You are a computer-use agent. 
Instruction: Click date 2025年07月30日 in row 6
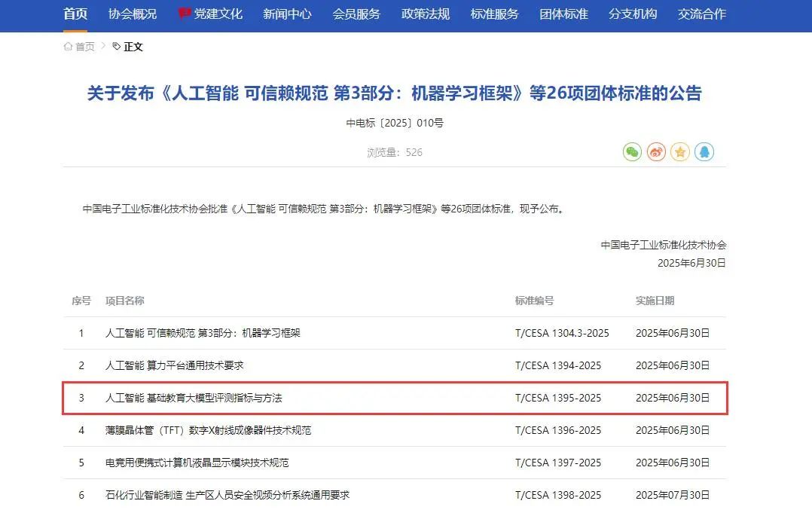pyautogui.click(x=673, y=495)
